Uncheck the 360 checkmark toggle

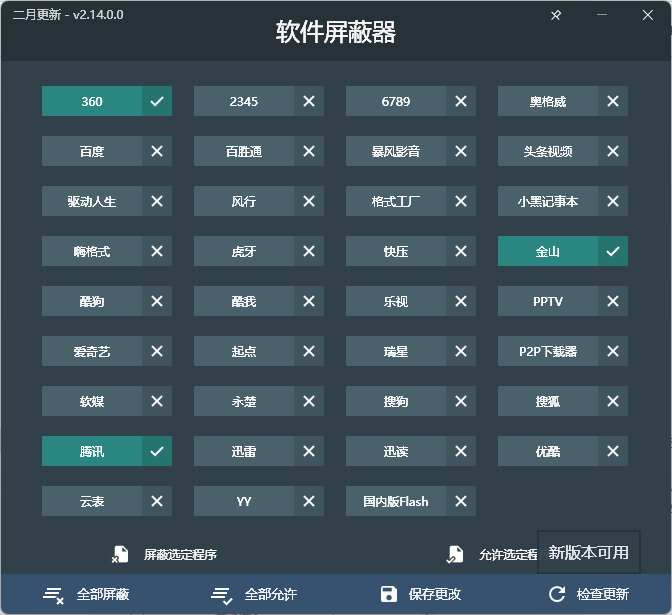click(x=157, y=101)
